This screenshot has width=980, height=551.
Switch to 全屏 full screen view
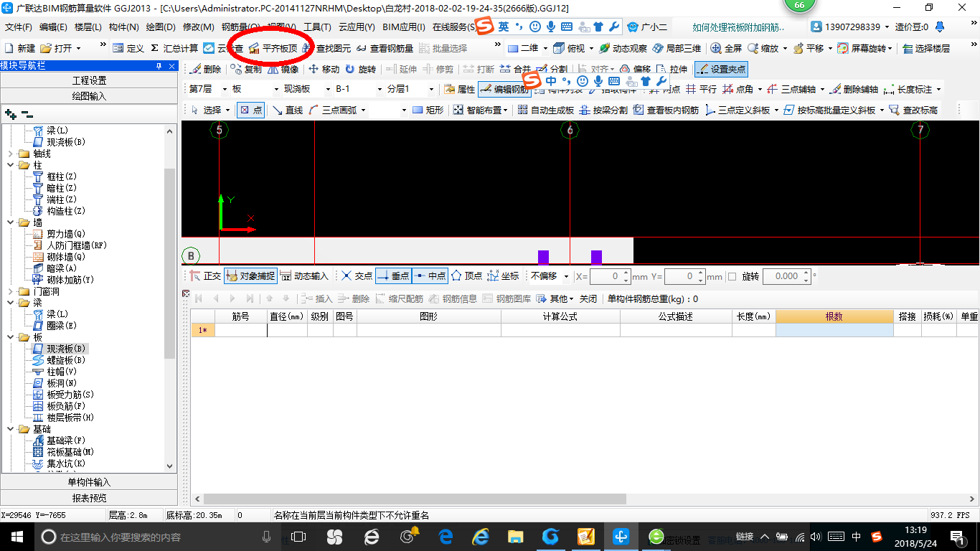pos(726,48)
